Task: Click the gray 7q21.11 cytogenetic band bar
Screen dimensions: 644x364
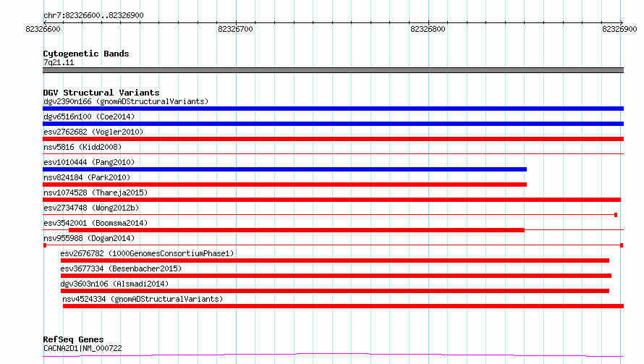Action: [333, 70]
